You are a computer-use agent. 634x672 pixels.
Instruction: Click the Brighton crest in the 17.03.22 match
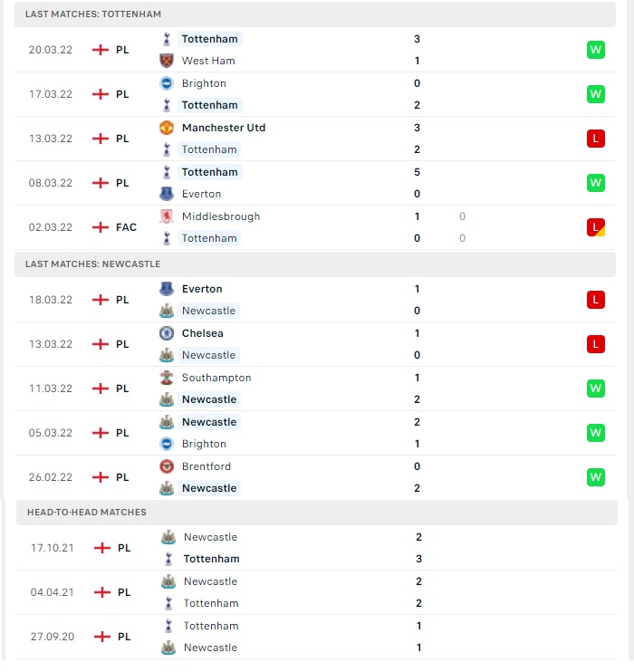[167, 83]
